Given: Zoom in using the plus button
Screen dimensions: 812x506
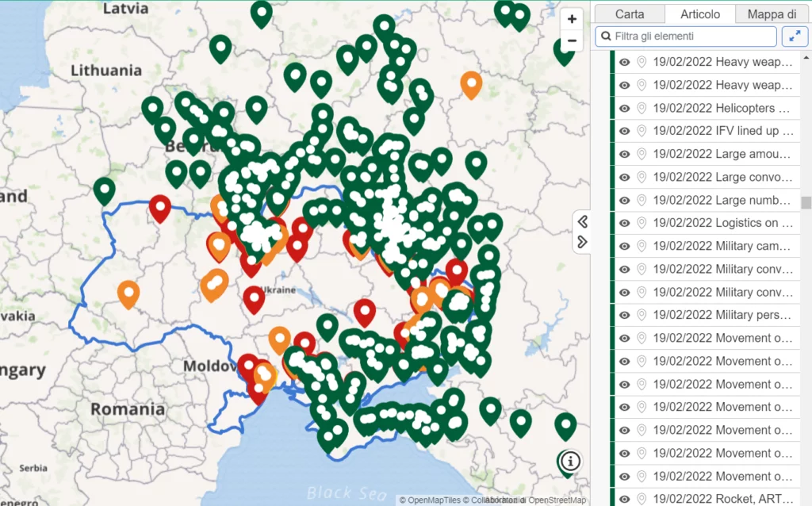Looking at the screenshot, I should 572,19.
